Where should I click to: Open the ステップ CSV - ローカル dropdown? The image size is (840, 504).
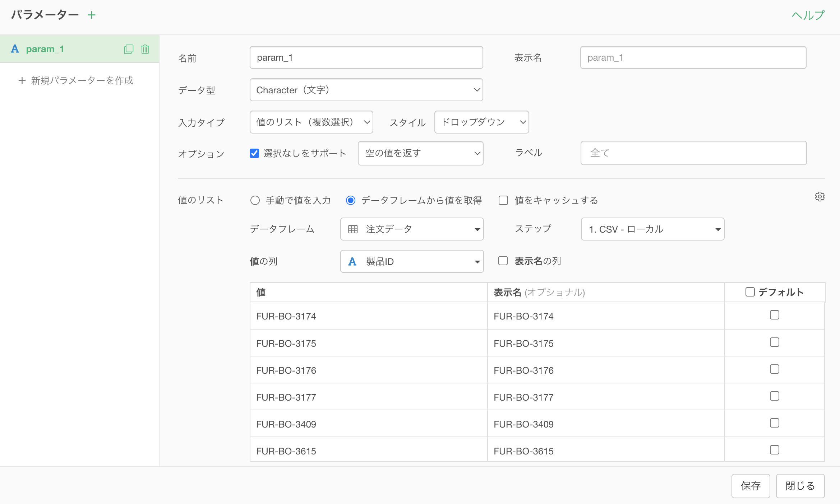point(652,229)
